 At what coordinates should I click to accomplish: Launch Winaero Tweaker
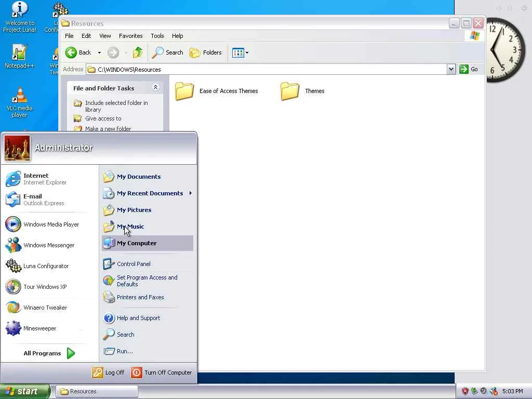click(36, 308)
